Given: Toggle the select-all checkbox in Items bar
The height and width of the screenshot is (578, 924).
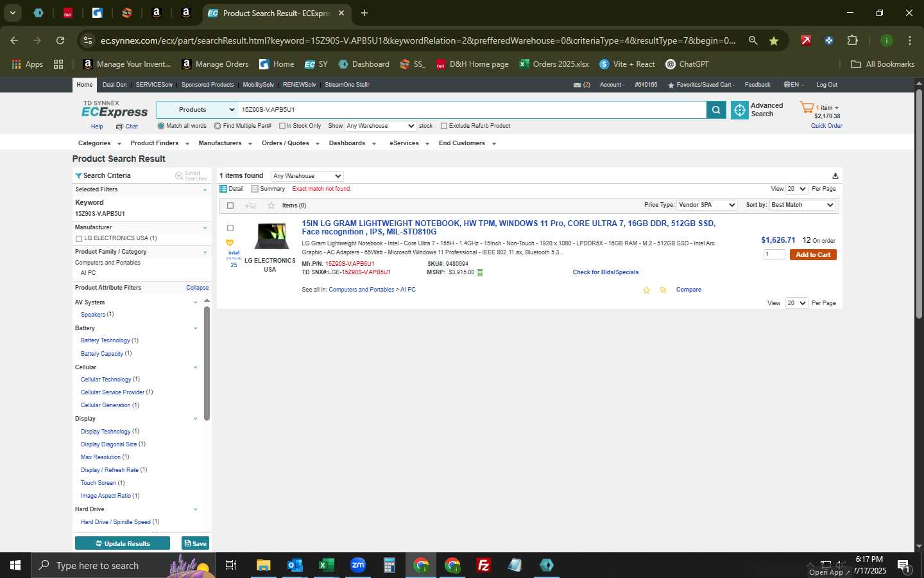Looking at the screenshot, I should click(230, 206).
